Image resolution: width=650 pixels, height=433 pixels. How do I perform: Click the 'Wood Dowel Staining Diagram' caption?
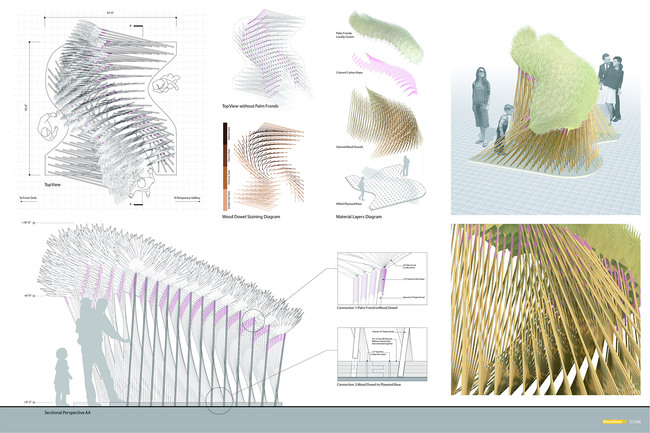pos(251,217)
